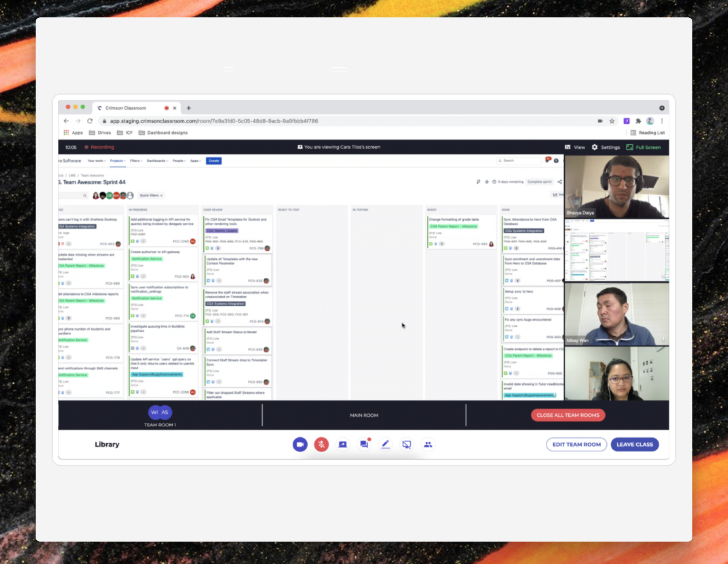
Task: Select the whiteboard pen icon
Action: [x=385, y=444]
